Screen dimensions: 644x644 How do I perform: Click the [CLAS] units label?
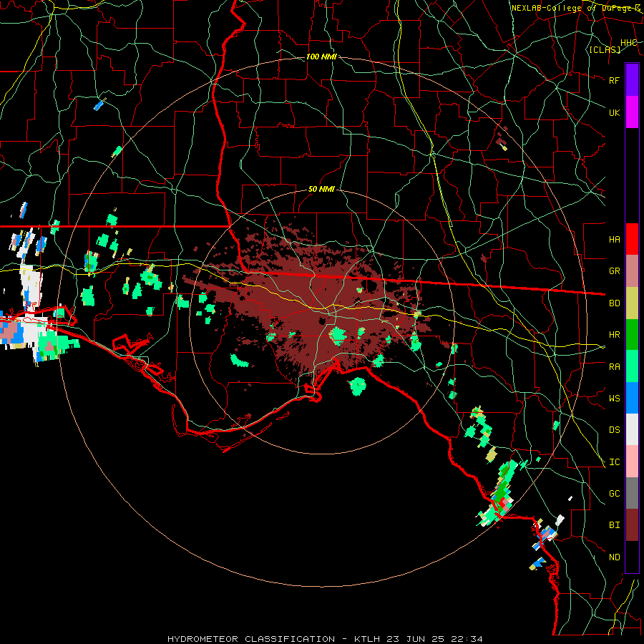pyautogui.click(x=605, y=49)
